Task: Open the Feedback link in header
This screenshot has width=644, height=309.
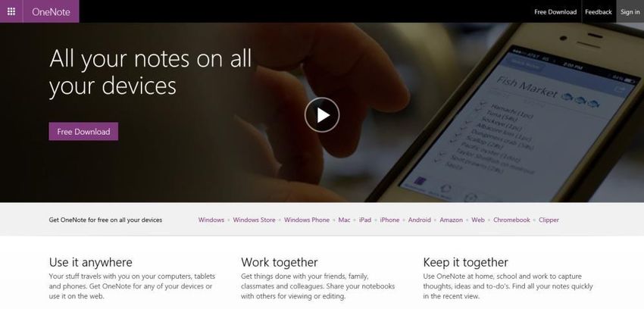Action: pos(599,12)
